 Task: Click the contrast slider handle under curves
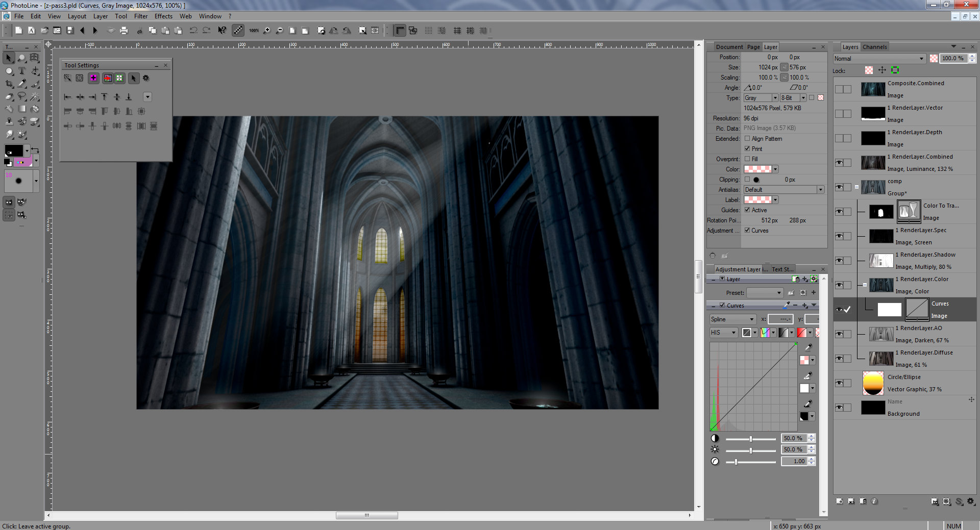click(x=750, y=439)
